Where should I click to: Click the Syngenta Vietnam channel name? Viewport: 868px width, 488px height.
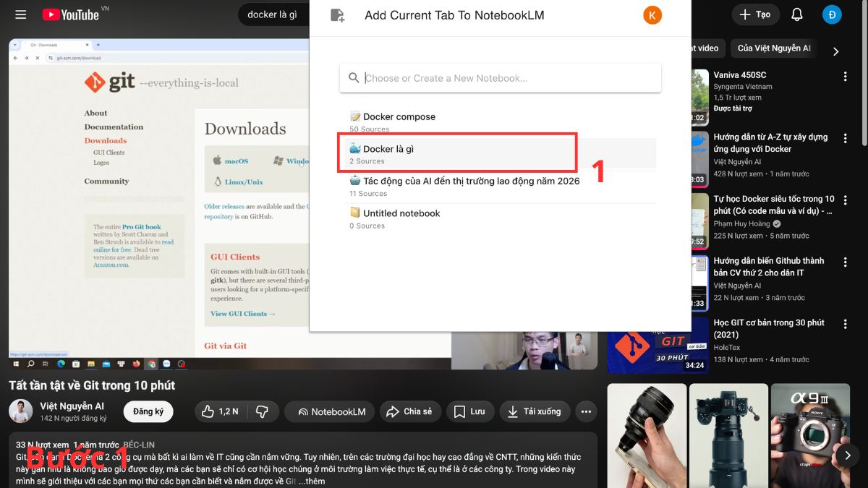[743, 87]
